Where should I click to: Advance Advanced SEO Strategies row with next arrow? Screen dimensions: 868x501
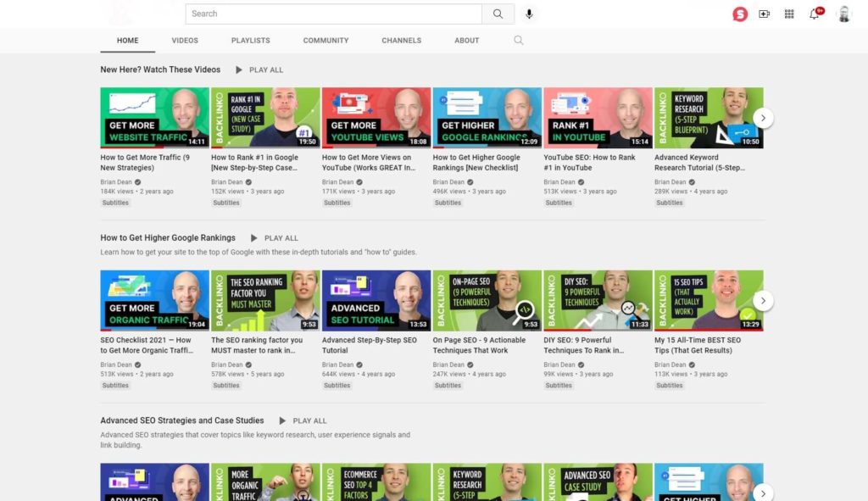point(763,493)
